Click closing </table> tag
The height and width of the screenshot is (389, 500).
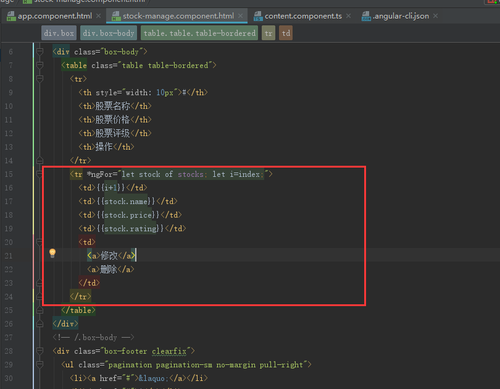(x=78, y=310)
